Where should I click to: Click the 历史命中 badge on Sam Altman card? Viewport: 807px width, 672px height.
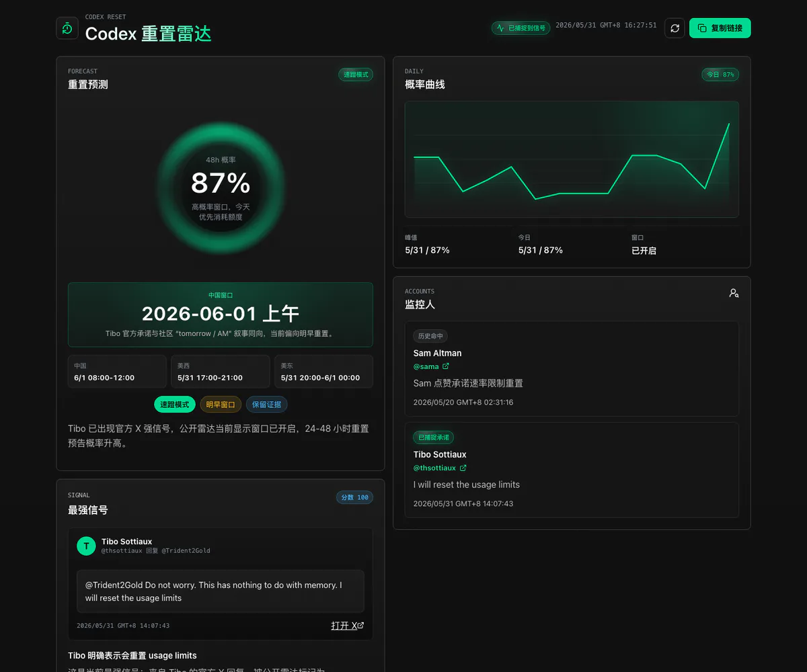(x=430, y=336)
